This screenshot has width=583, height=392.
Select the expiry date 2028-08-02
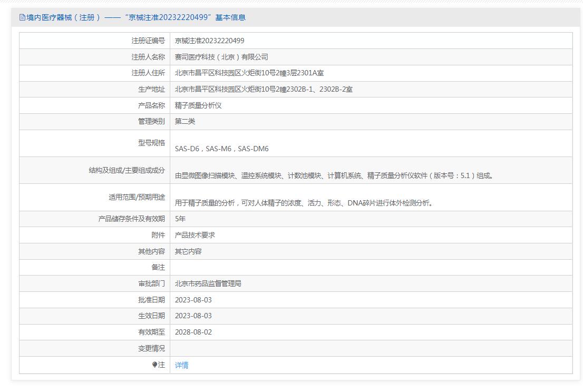193,332
